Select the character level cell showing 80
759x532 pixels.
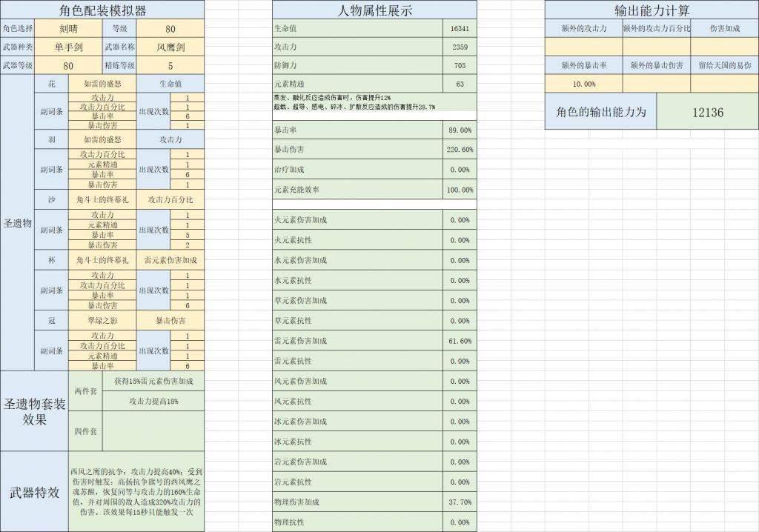click(x=170, y=29)
